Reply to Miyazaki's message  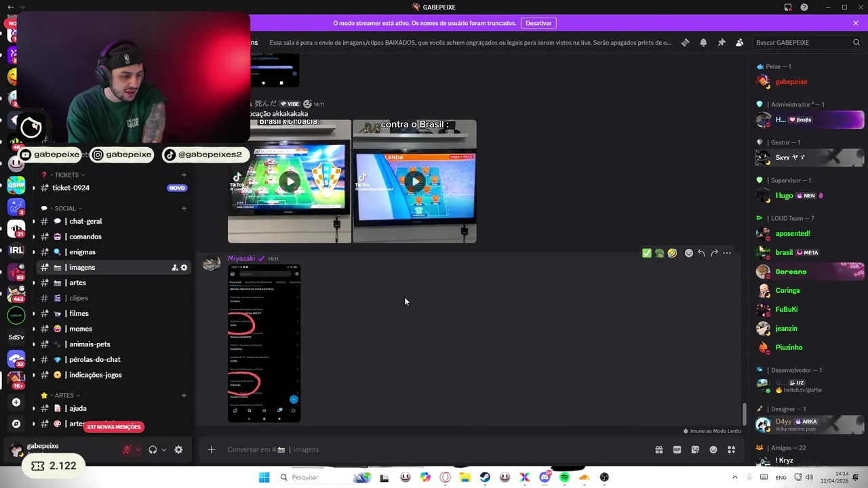click(x=701, y=253)
